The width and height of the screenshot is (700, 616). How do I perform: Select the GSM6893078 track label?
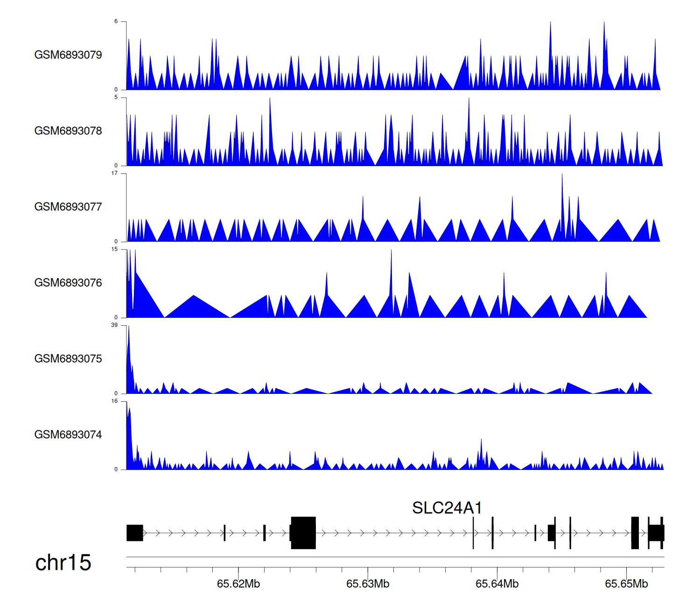click(68, 131)
